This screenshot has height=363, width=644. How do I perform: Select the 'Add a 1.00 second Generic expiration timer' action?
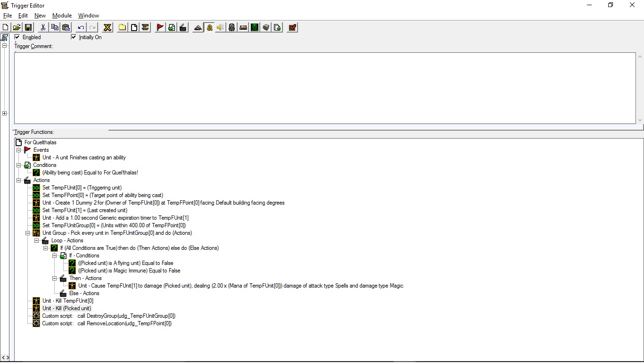pyautogui.click(x=116, y=218)
